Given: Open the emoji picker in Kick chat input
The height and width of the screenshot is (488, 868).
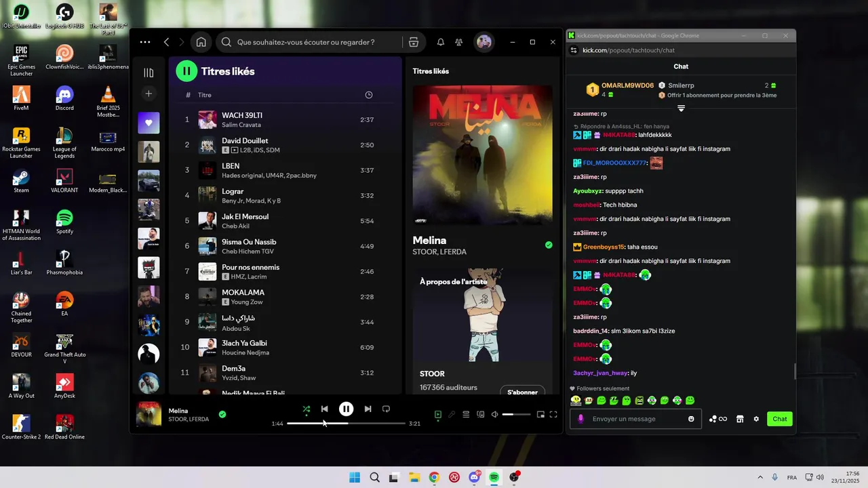Looking at the screenshot, I should [x=691, y=419].
